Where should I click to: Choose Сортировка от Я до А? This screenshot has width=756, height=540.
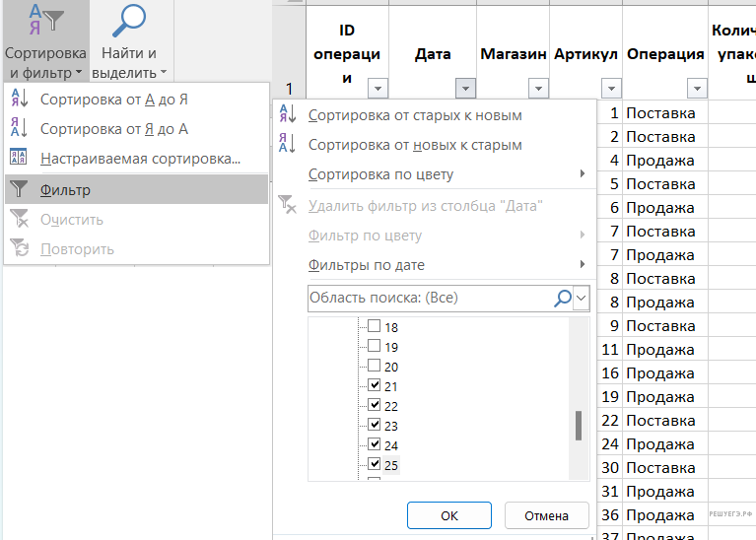113,129
